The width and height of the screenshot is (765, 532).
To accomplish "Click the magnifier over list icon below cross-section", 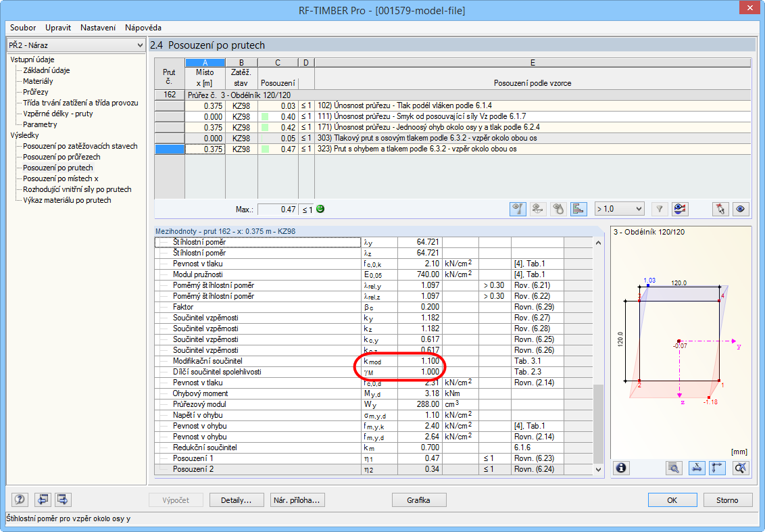I will pyautogui.click(x=673, y=468).
